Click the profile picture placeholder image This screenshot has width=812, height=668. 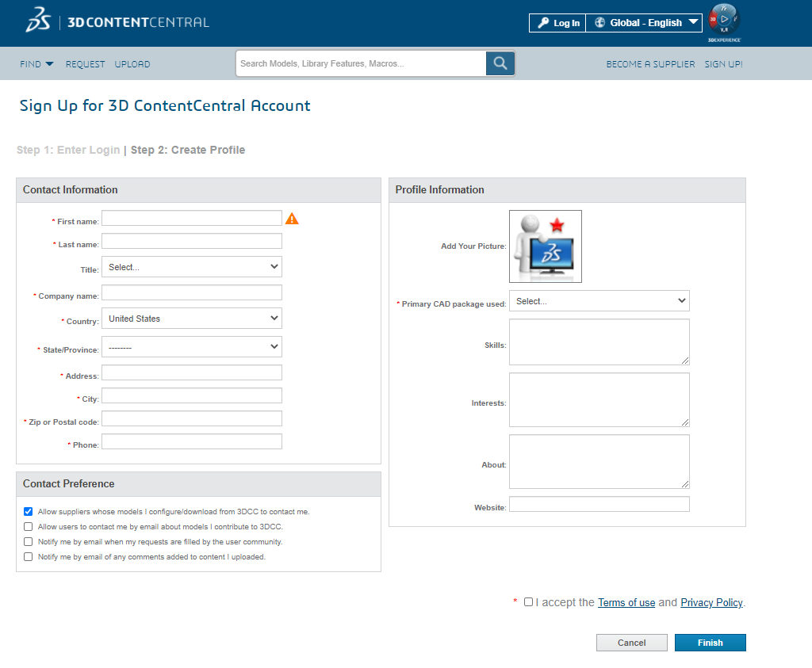(546, 246)
